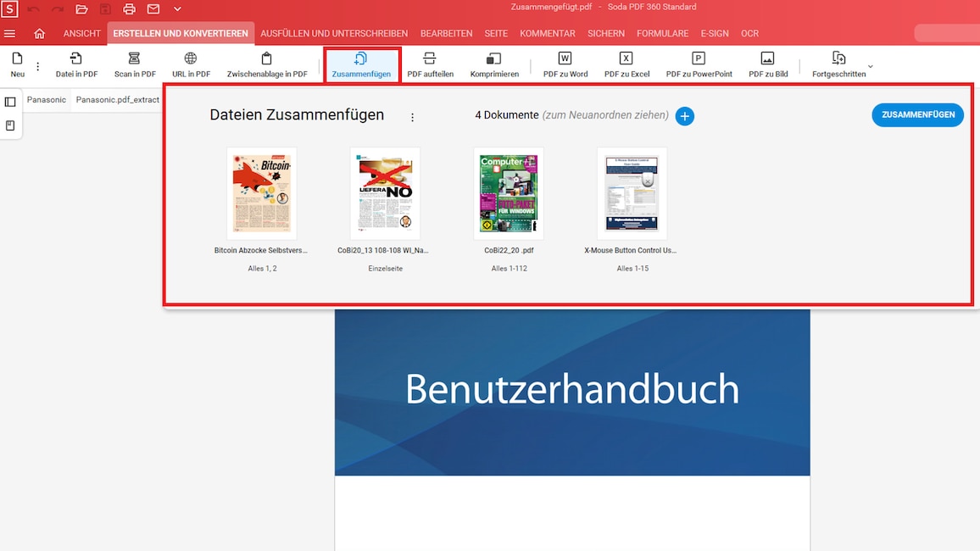Redo the last action
Screen dimensions: 980x551
(58, 9)
